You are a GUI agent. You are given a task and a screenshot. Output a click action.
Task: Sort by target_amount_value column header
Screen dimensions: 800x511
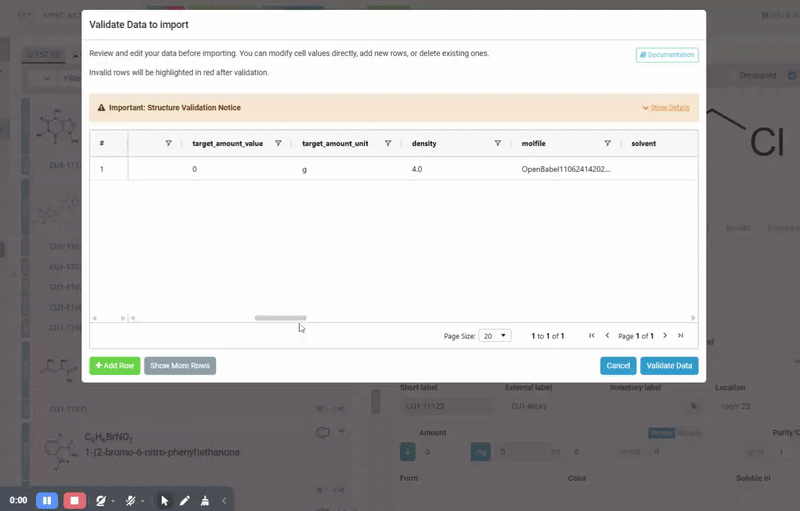tap(228, 143)
